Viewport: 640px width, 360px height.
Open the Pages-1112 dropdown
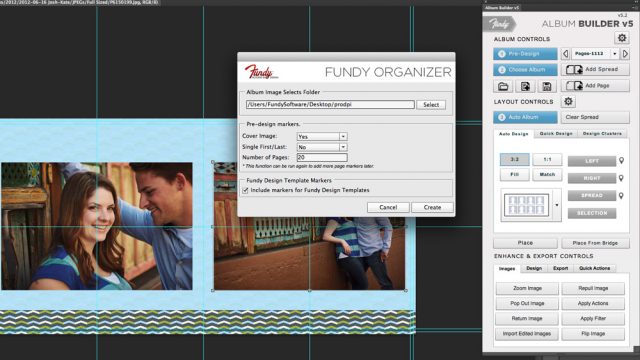[x=615, y=53]
